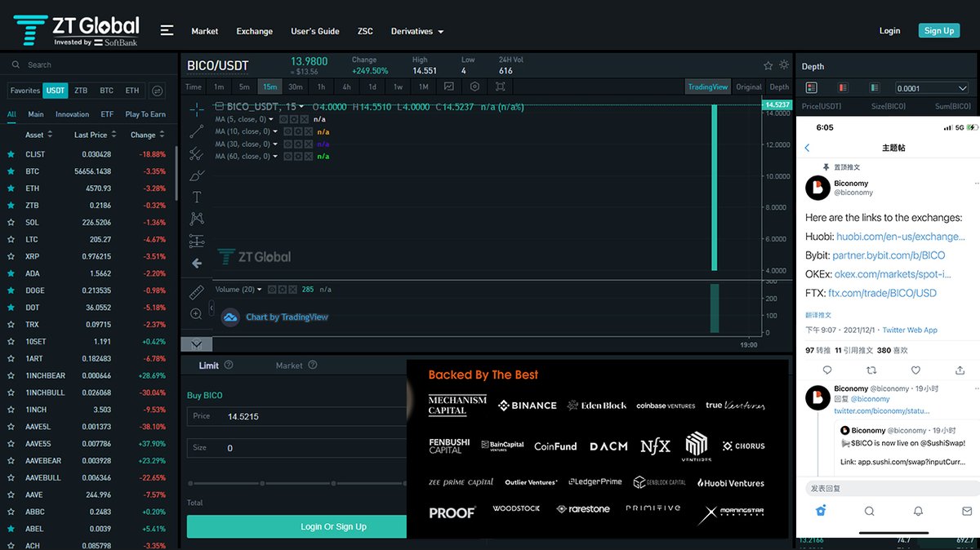The image size is (980, 550).
Task: Click the back arrow in the chart toolbar
Action: click(x=197, y=263)
